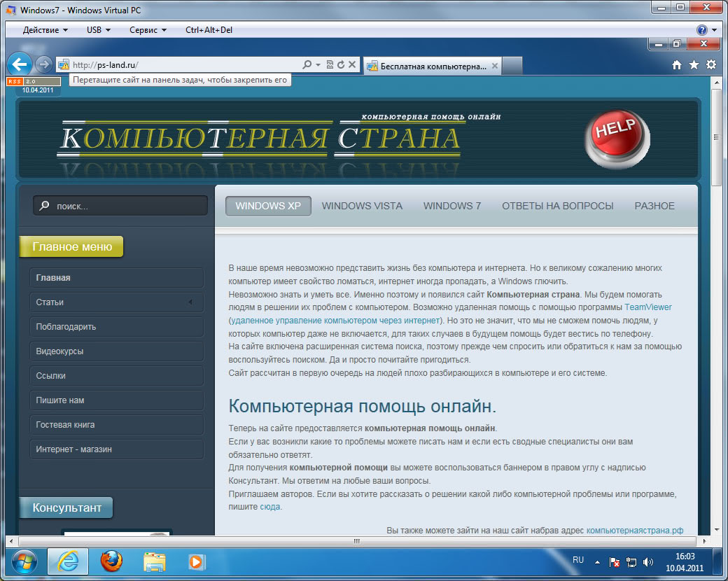
Task: Follow the сюда link
Action: 269,507
